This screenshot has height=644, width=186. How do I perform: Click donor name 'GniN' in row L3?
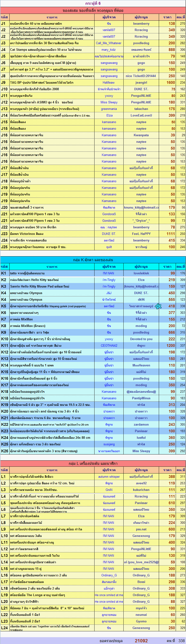(x=109, y=490)
